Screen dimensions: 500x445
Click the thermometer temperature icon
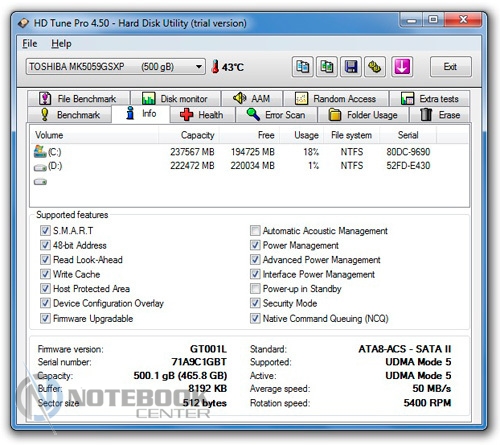click(x=215, y=67)
